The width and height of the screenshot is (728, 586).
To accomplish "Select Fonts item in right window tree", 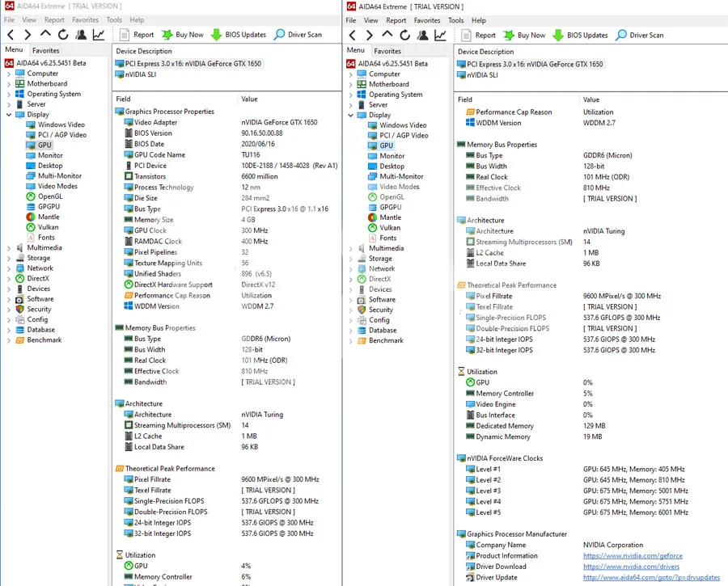I will [x=383, y=238].
